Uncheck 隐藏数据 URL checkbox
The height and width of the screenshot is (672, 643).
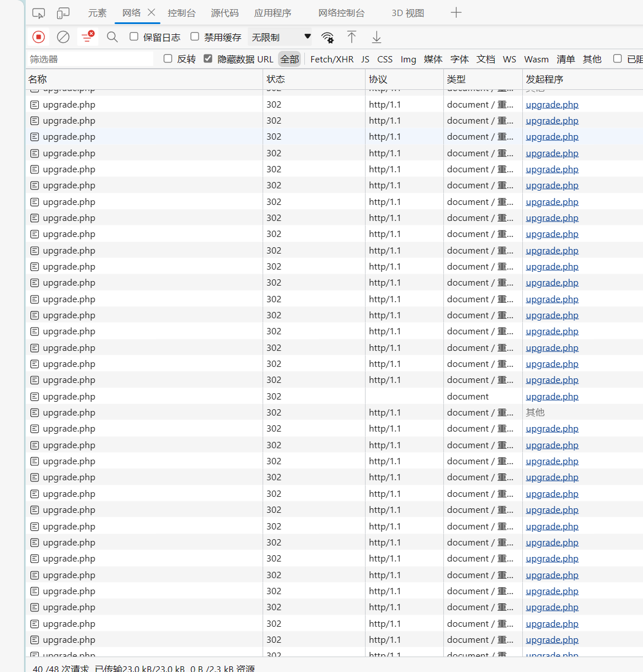point(208,58)
